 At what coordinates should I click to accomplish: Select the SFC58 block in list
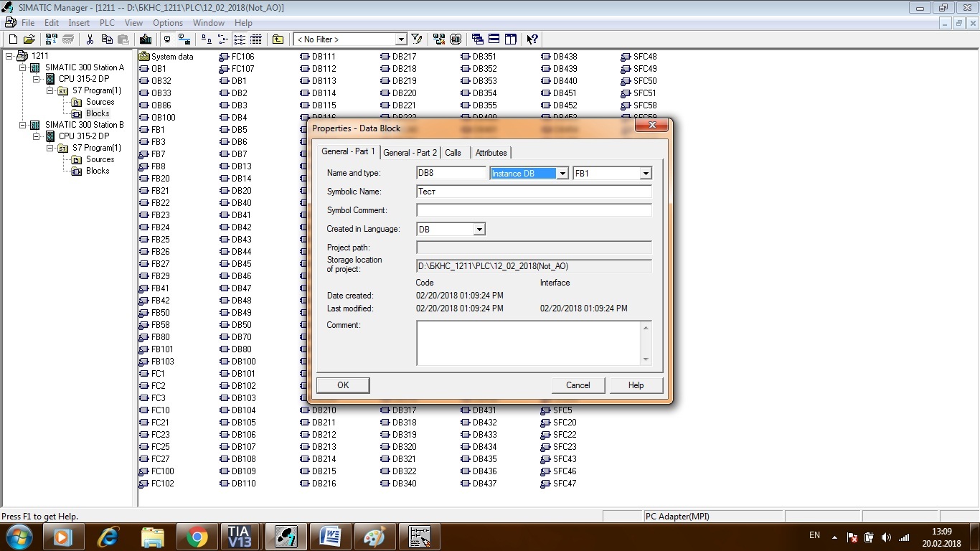(645, 105)
